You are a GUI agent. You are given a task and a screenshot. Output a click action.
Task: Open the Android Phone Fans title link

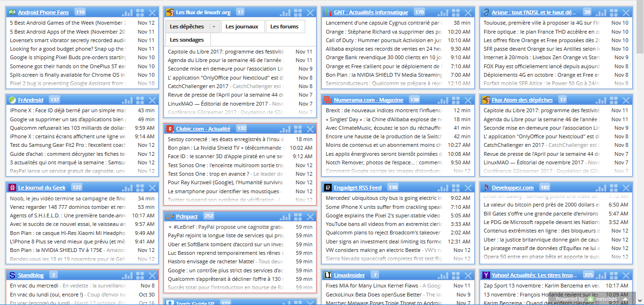(43, 12)
